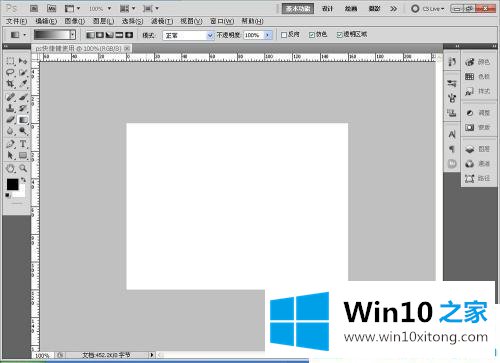This screenshot has height=363, width=500.
Task: Select the Pen tool
Action: click(x=10, y=144)
